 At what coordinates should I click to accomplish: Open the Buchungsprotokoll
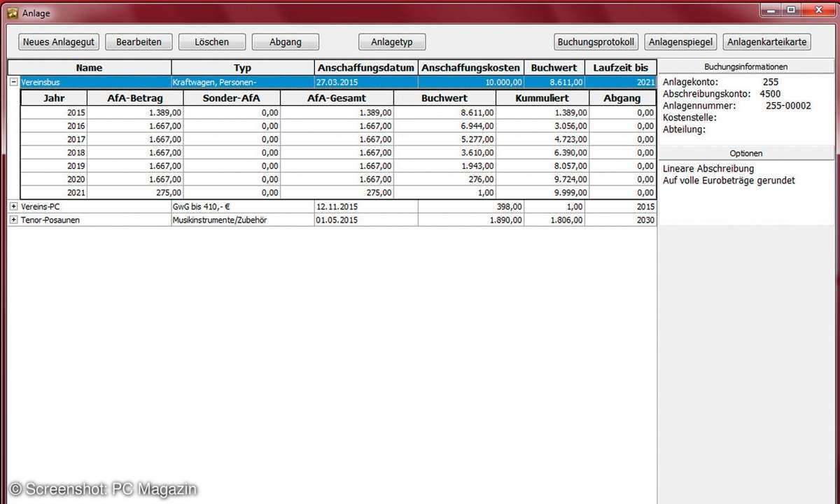pos(596,42)
